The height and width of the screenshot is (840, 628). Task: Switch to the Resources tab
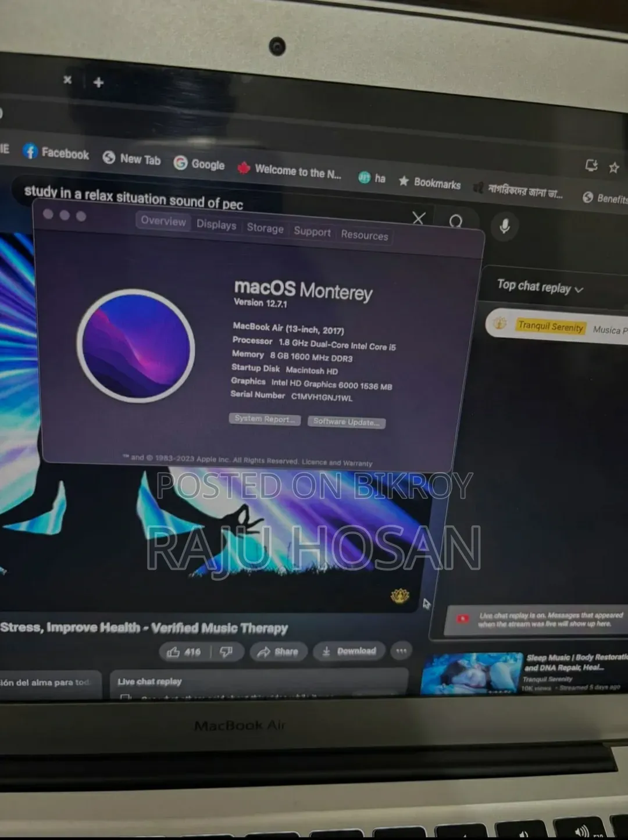(365, 235)
